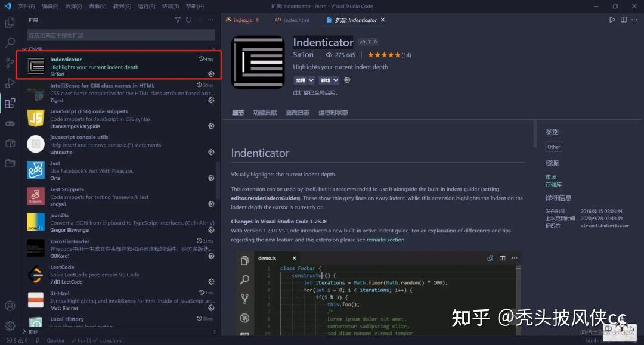Click the demo.ts preview screenshot image
Screen dimensions: 644x345
[x=378, y=294]
